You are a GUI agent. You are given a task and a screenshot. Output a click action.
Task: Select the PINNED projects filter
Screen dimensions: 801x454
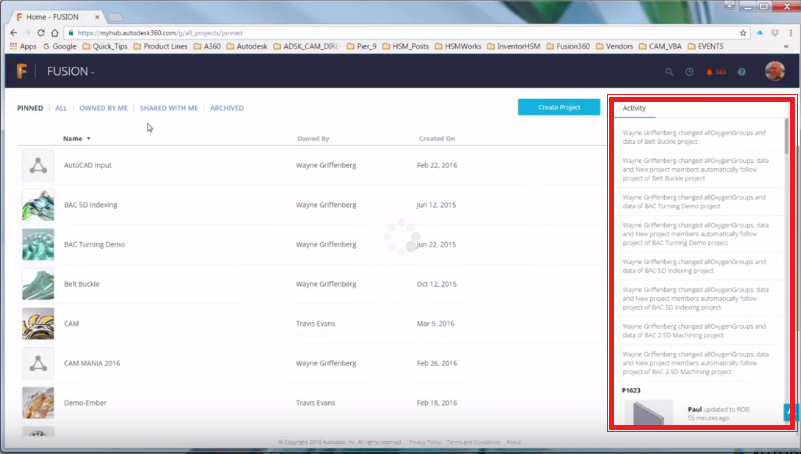(30, 108)
